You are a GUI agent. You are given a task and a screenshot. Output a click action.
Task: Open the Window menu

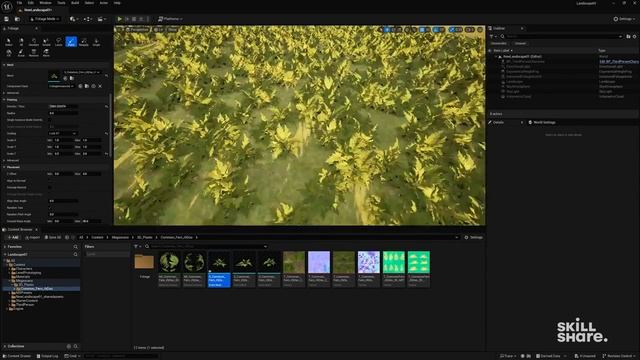[x=45, y=3]
